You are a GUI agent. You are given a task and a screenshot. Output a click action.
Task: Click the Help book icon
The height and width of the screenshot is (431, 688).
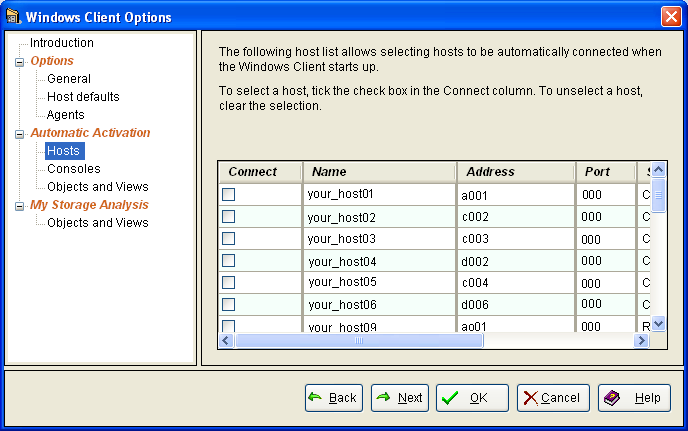[610, 397]
